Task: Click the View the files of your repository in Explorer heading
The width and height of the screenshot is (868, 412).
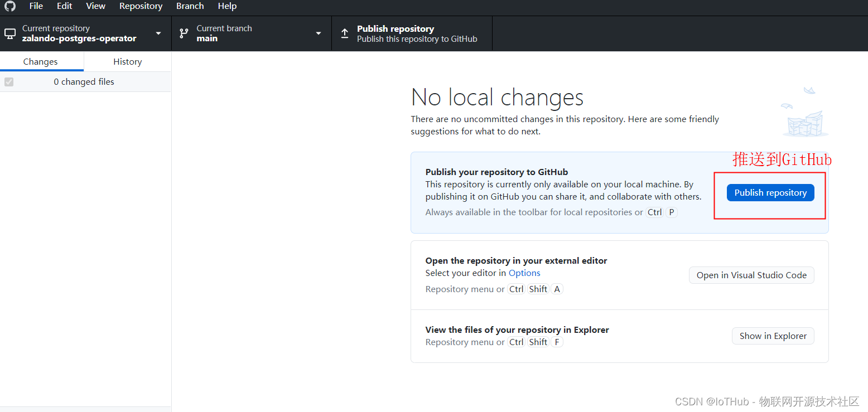Action: click(518, 330)
